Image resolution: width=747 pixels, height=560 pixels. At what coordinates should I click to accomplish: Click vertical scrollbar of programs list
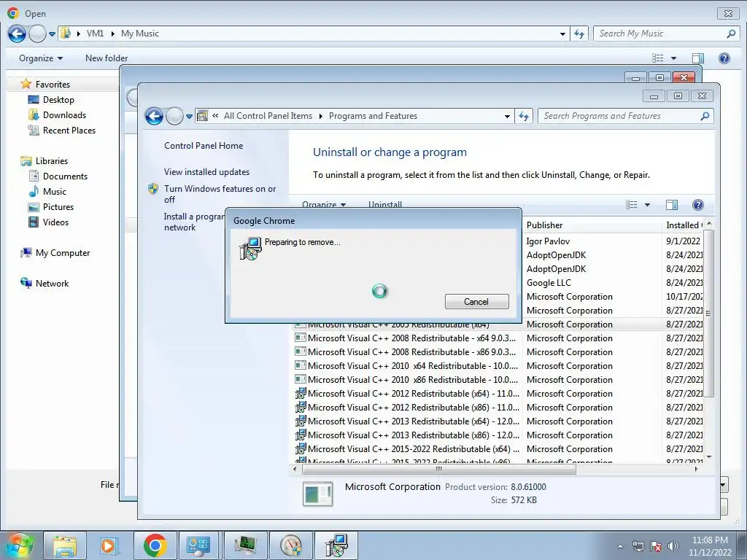[709, 314]
